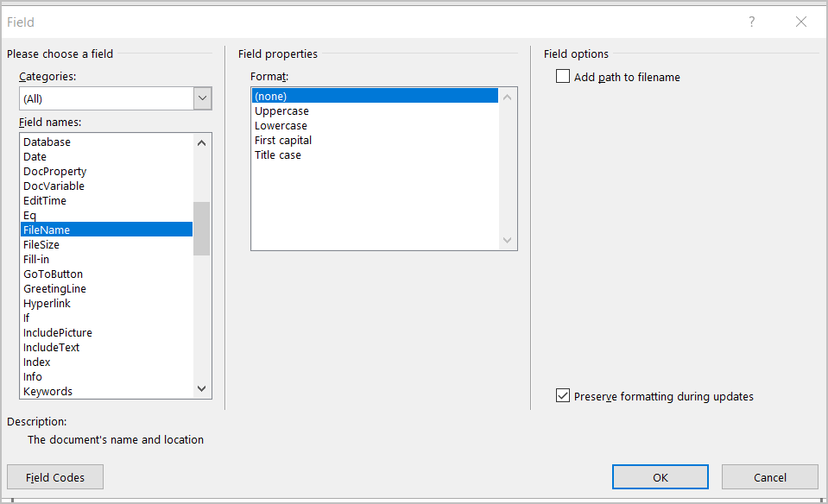Screen dimensions: 828x504
Task: Select the FileSize field name
Action: click(x=41, y=245)
